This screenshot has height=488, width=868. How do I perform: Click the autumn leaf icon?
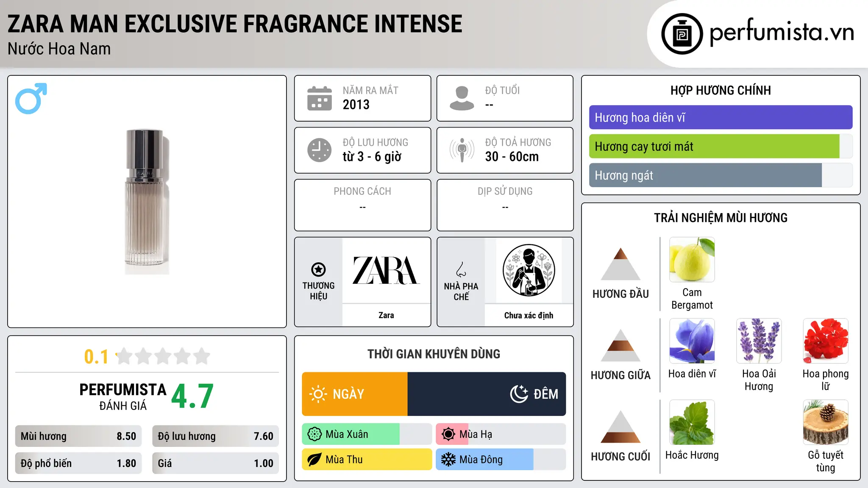tap(314, 460)
